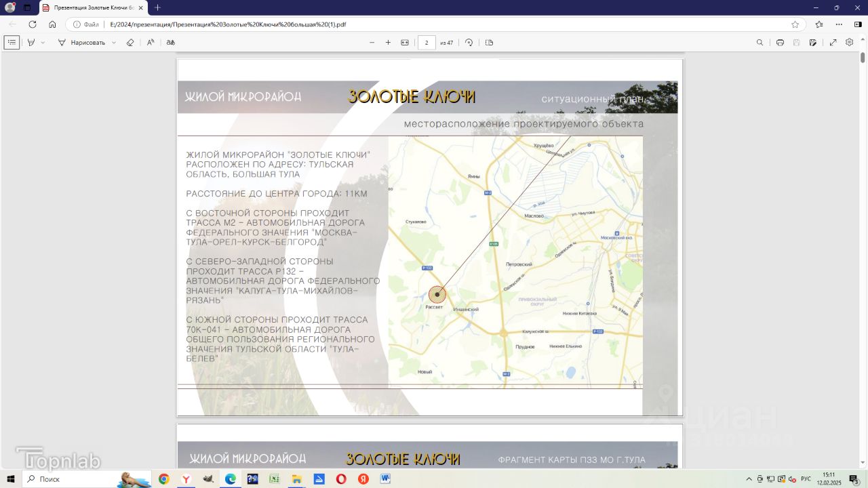Image resolution: width=868 pixels, height=488 pixels.
Task: Open the translate document tool
Action: 171,42
